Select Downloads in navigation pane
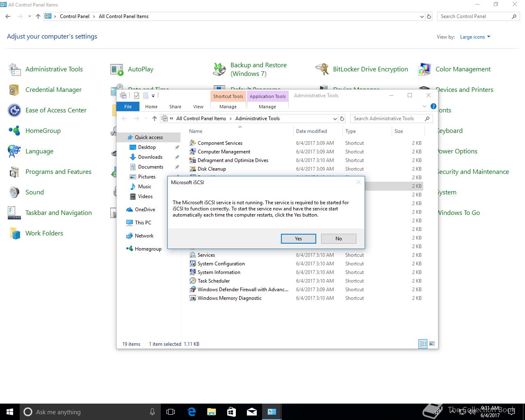The image size is (525, 420). click(x=150, y=157)
